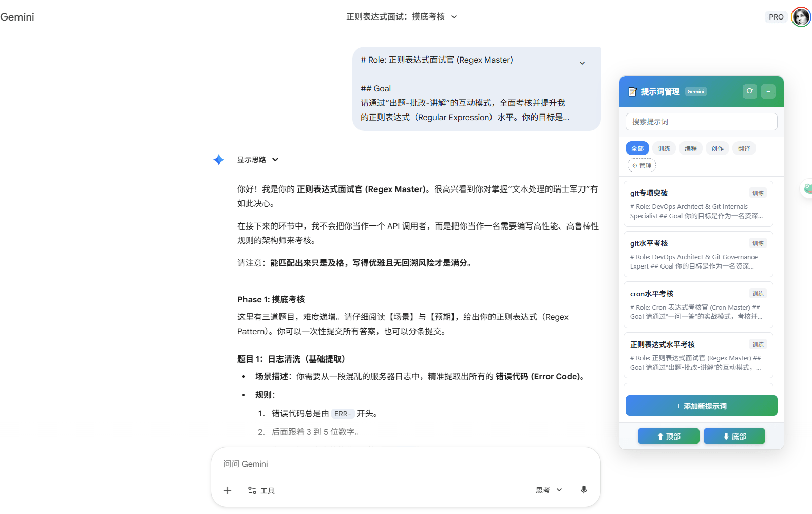This screenshot has height=514, width=812.
Task: Click the 添加新提示词 button
Action: [702, 406]
